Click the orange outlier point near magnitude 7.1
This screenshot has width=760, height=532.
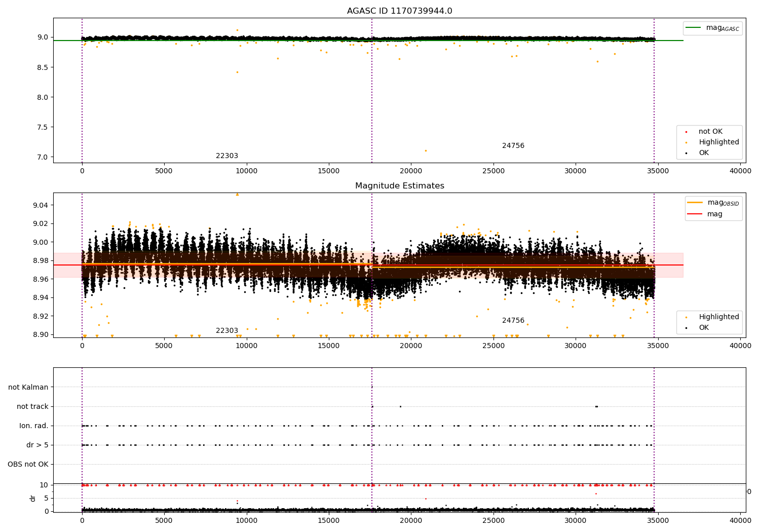point(426,150)
